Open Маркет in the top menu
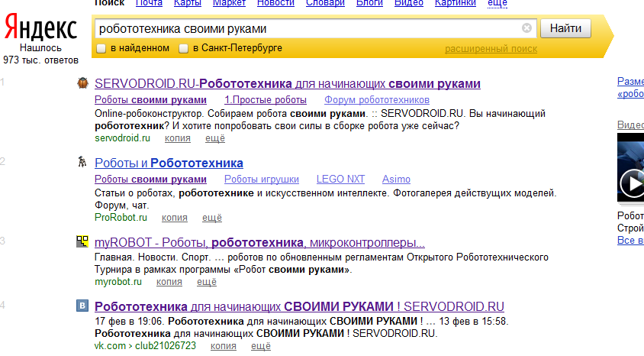This screenshot has width=644, height=356. point(229,3)
